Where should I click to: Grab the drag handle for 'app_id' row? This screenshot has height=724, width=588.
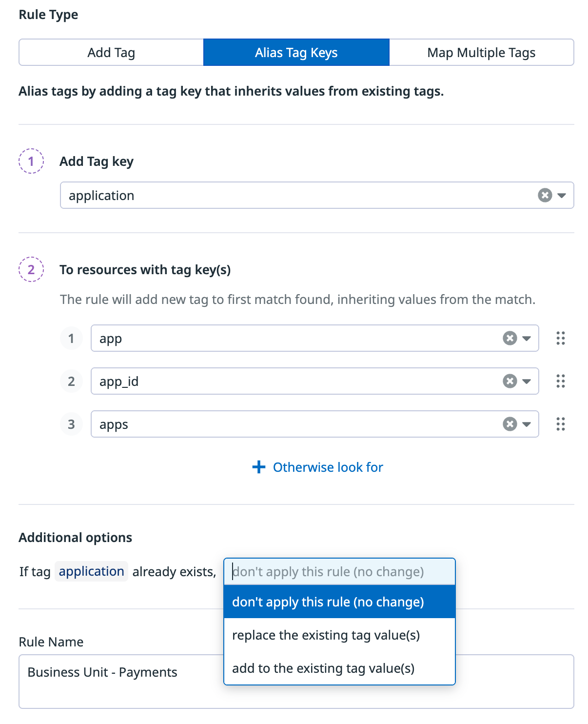click(561, 381)
